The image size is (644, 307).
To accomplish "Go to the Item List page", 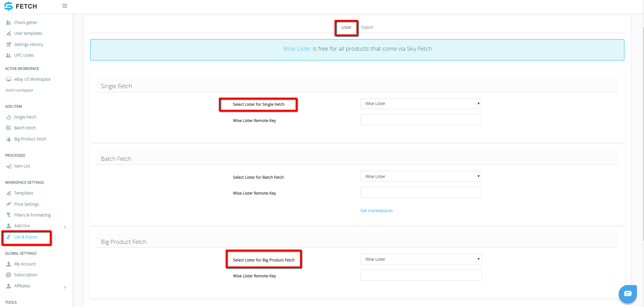I will coord(22,166).
